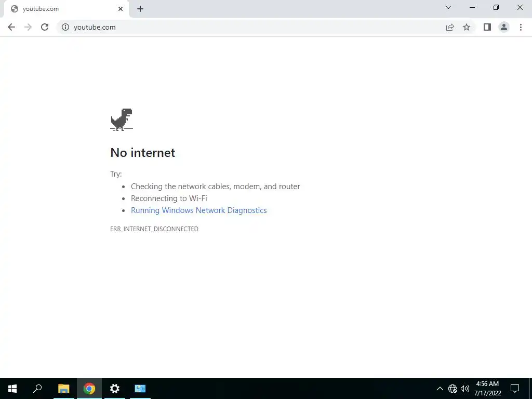Select the youtube.com tab
532x399 pixels.
pos(66,9)
